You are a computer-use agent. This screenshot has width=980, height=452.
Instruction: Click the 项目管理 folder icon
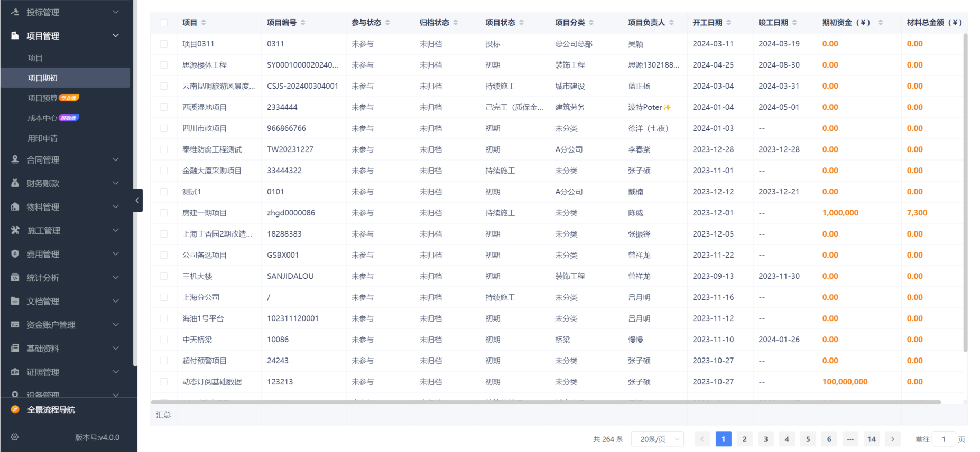pos(15,35)
